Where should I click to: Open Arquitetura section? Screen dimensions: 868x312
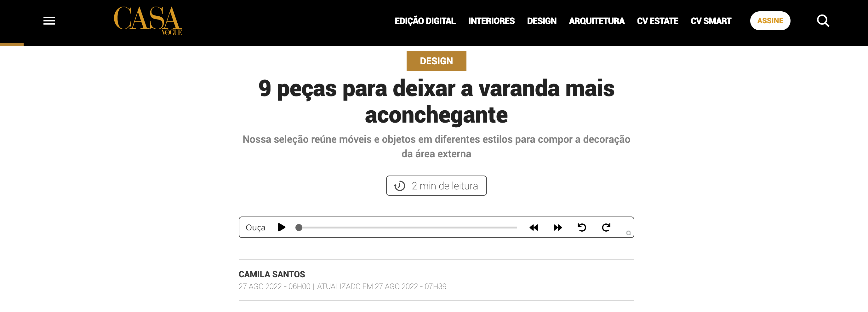[597, 21]
